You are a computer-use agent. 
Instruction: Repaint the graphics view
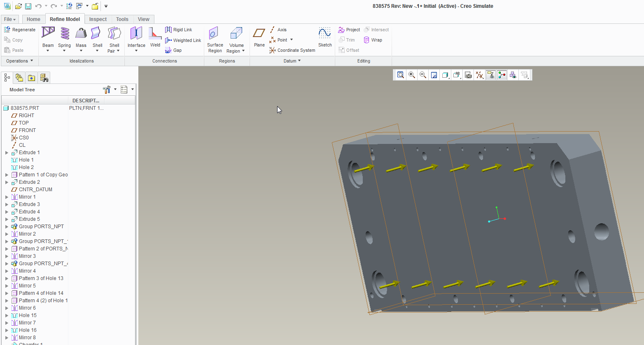pos(434,75)
